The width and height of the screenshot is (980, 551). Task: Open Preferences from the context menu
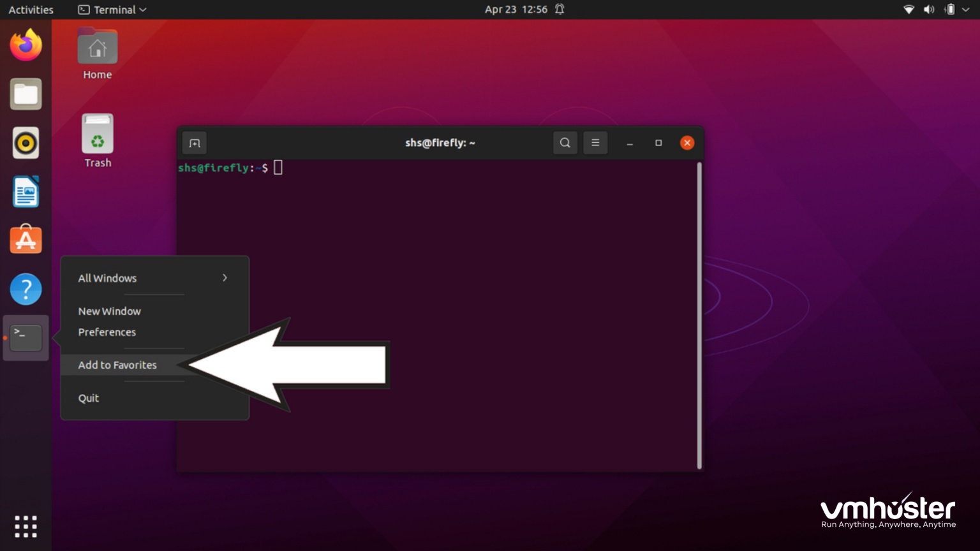(x=107, y=332)
